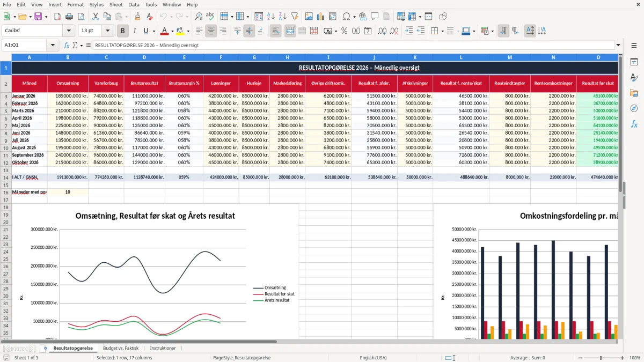
Task: Toggle Align Left
Action: (x=199, y=31)
